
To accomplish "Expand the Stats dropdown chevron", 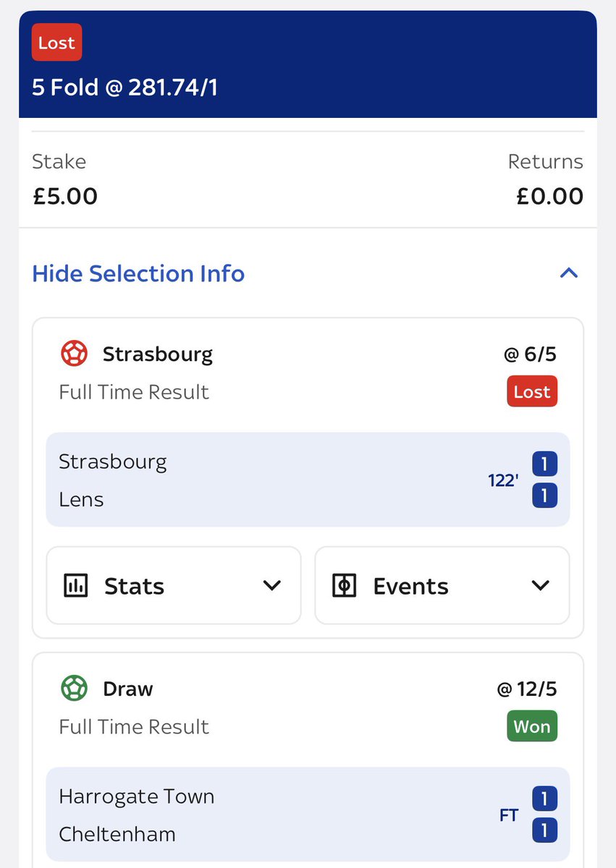I will [271, 586].
